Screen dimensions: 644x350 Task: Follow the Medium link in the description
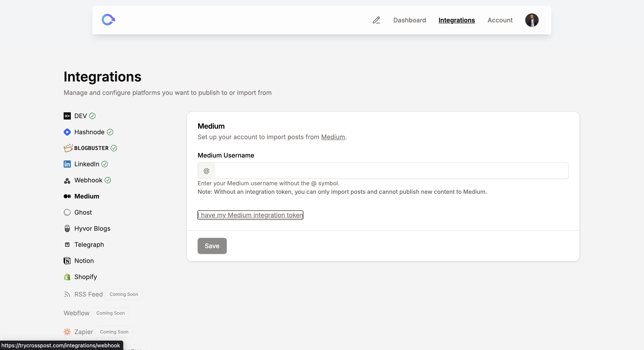333,137
